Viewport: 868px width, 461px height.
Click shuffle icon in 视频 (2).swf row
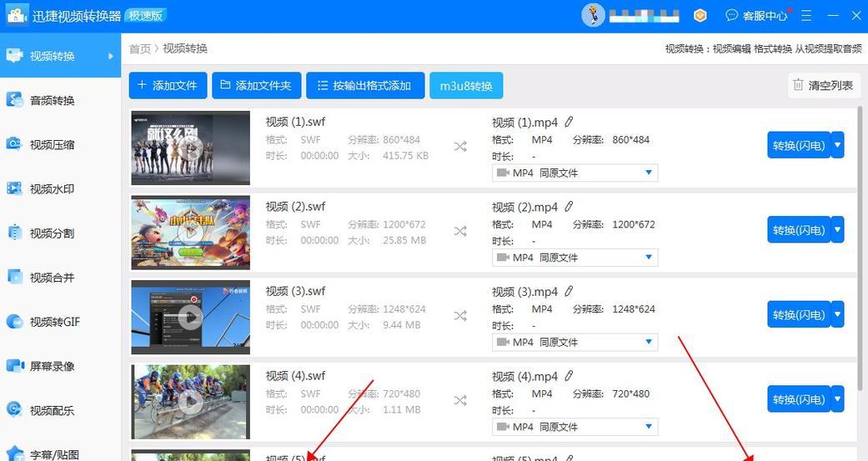(460, 231)
